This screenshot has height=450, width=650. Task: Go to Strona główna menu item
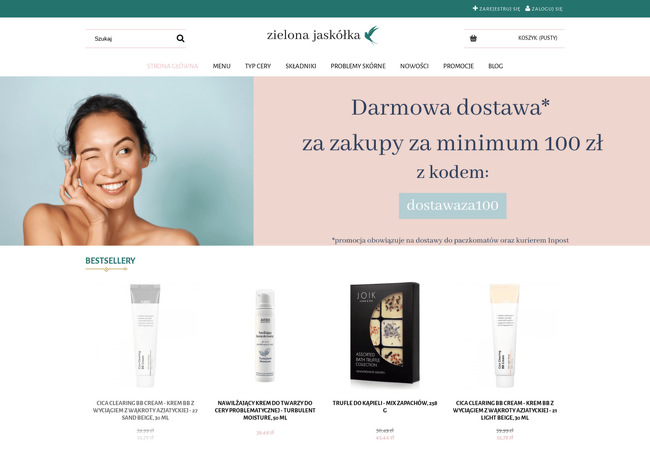point(172,66)
